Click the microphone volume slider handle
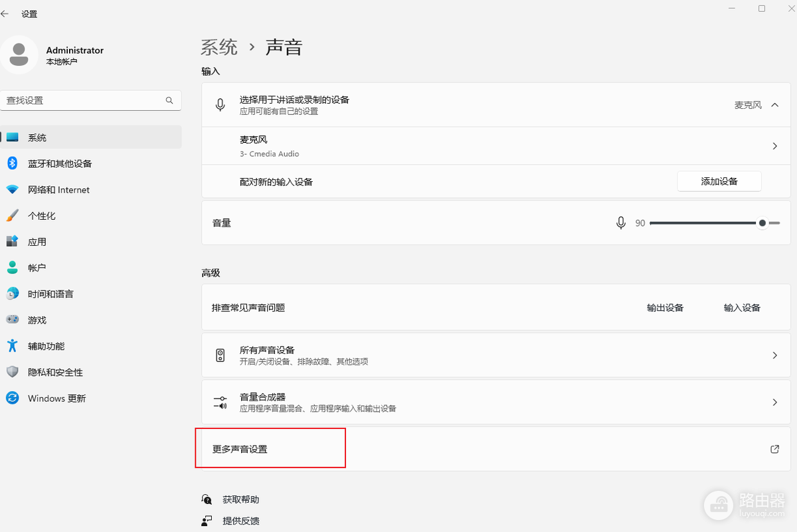Viewport: 797px width, 532px height. pos(762,223)
